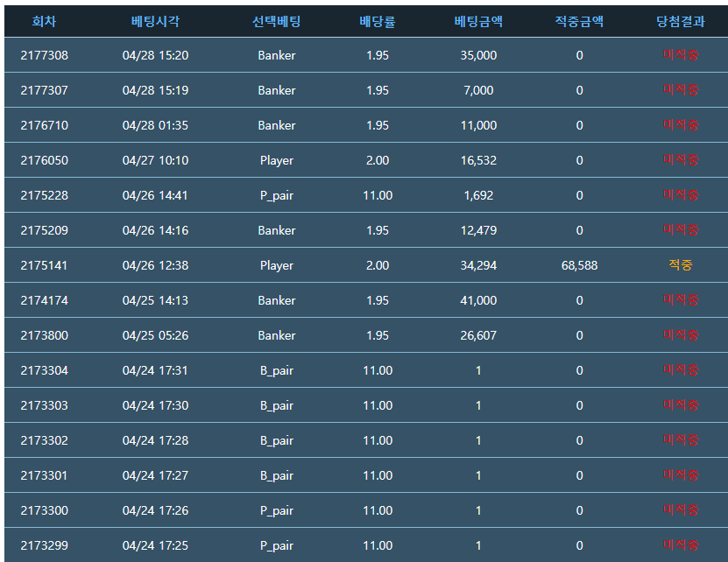Click the 회차 column header
The height and width of the screenshot is (562, 728).
point(44,22)
